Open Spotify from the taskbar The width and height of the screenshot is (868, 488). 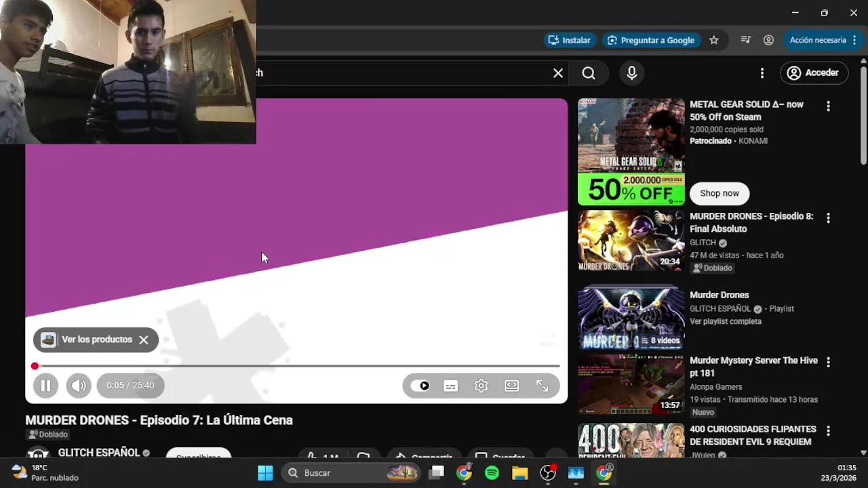coord(492,473)
